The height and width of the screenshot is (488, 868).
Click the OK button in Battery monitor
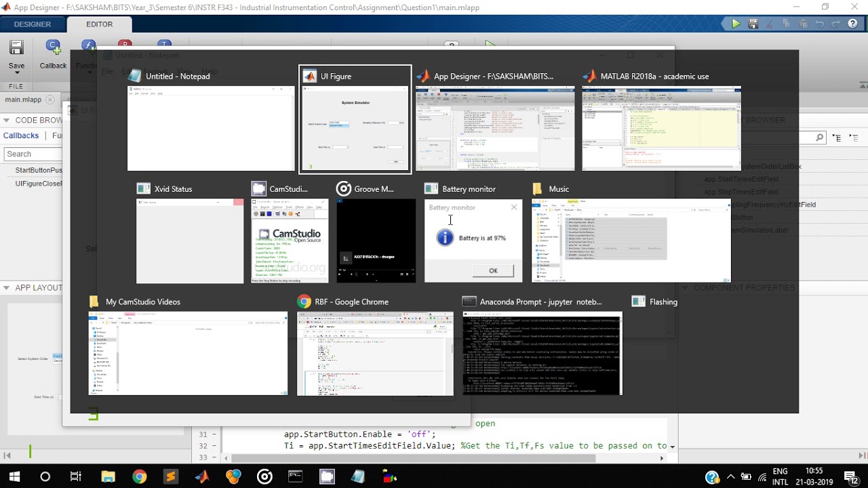coord(493,270)
